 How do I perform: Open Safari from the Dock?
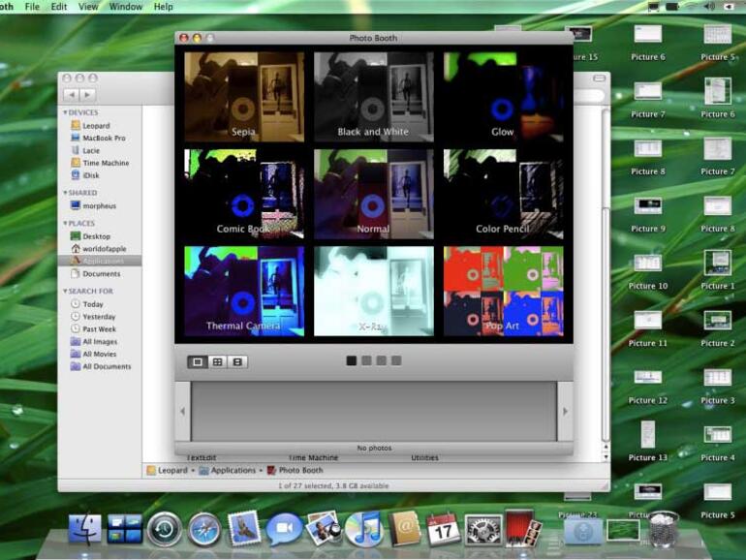203,528
